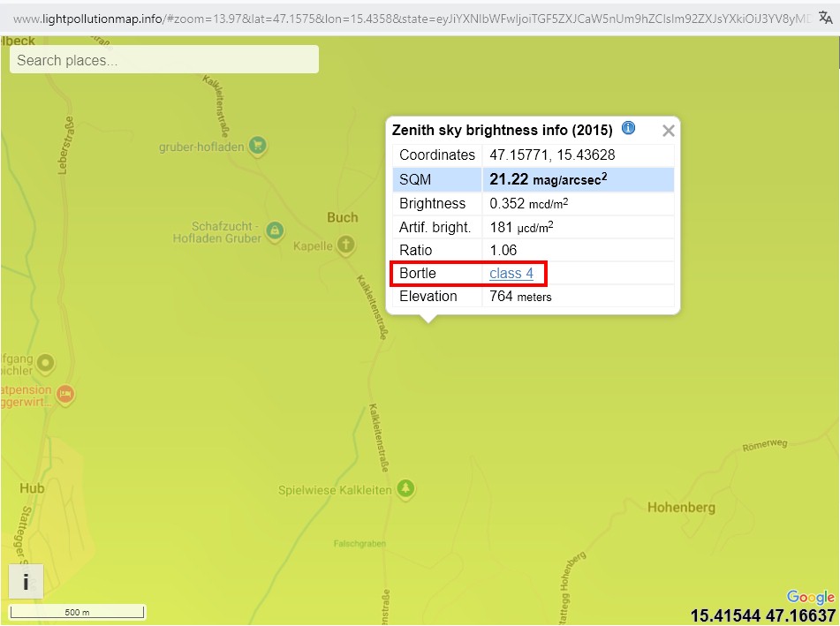
Task: Select the Schafzucht-Hofladen Gruber map marker
Action: coord(275,230)
